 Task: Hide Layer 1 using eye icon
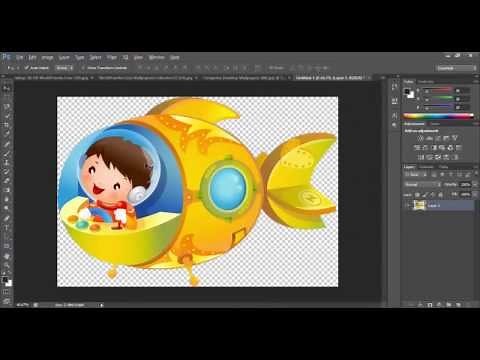click(407, 205)
